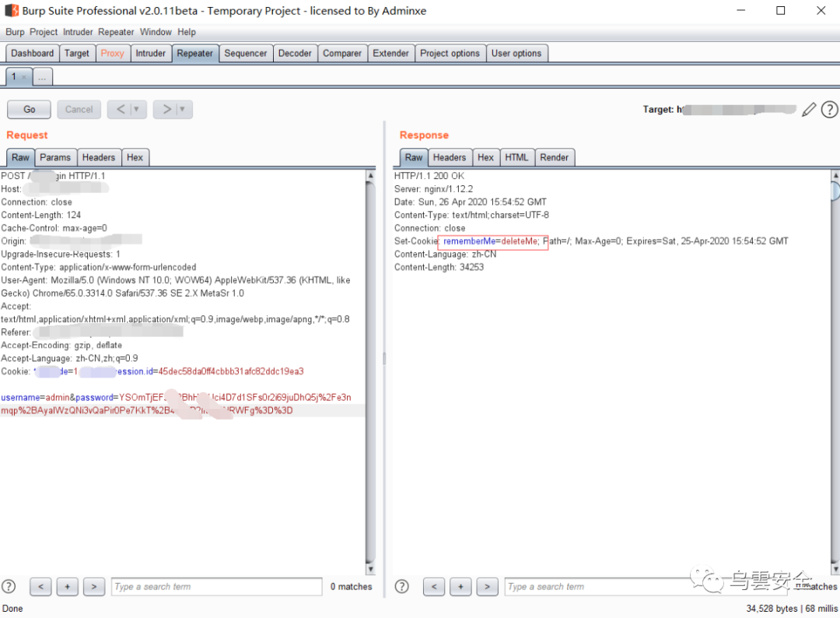Select repeater tab number 1
This screenshot has height=618, width=840.
pyautogui.click(x=14, y=76)
